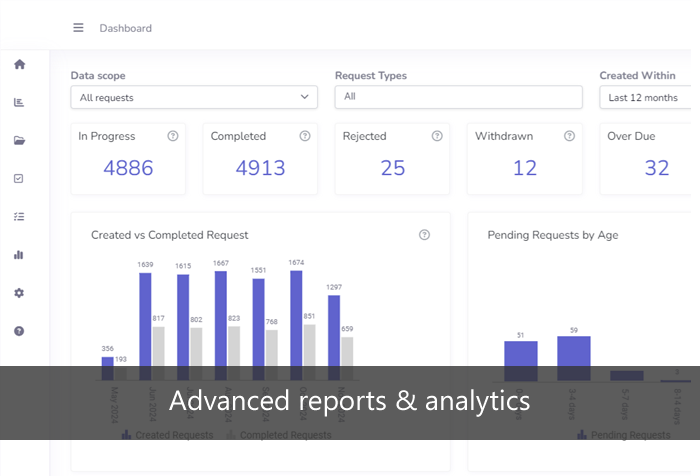Click the blue bar labeled 1667
This screenshot has width=700, height=476.
[221, 326]
